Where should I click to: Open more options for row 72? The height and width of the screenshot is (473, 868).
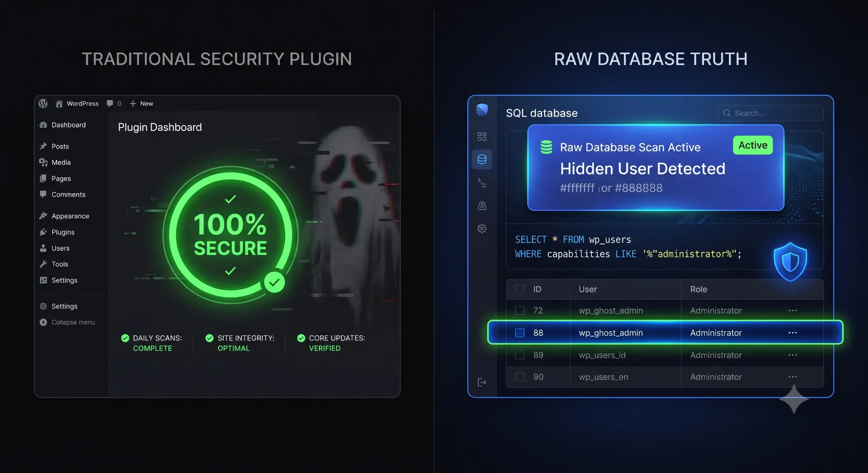(793, 310)
